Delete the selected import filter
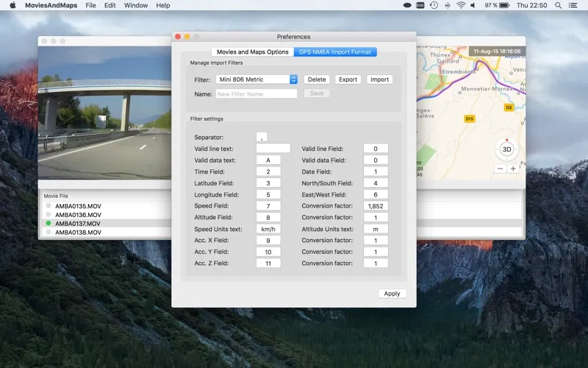 click(x=317, y=79)
